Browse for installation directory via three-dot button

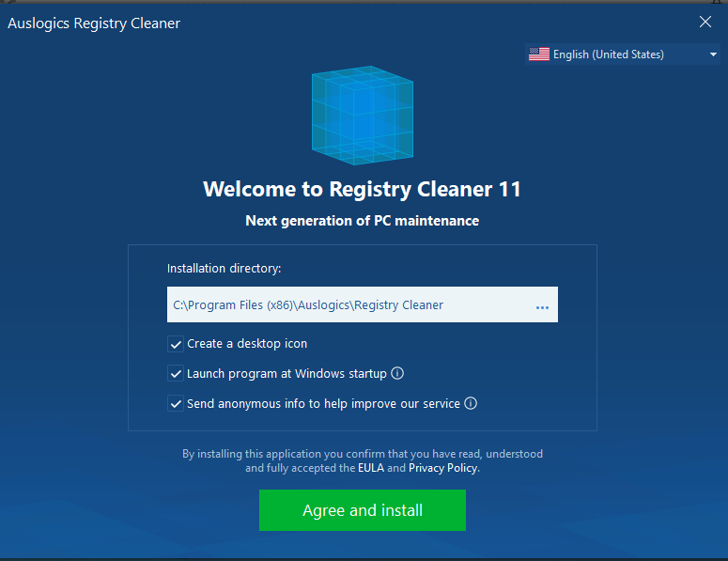[542, 307]
